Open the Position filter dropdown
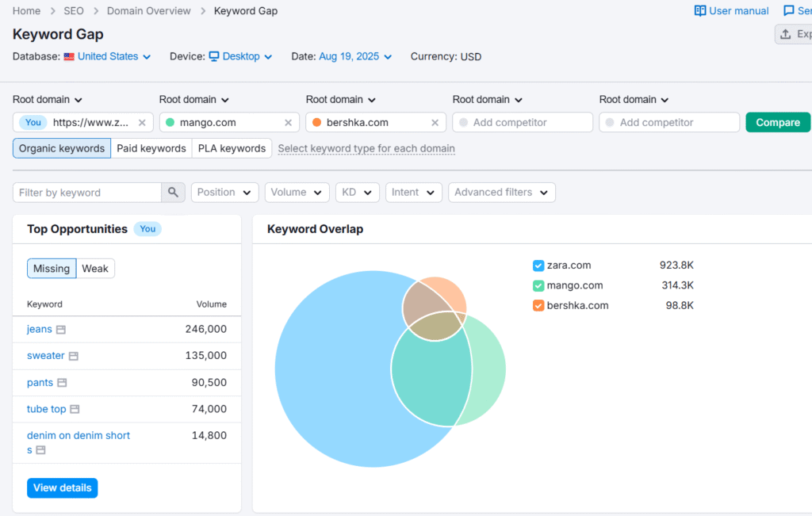Viewport: 812px width, 516px height. coord(224,193)
